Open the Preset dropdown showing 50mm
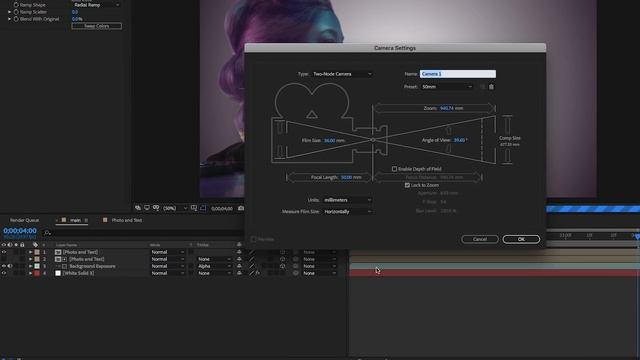Screen dimensions: 640x360 pos(447,87)
